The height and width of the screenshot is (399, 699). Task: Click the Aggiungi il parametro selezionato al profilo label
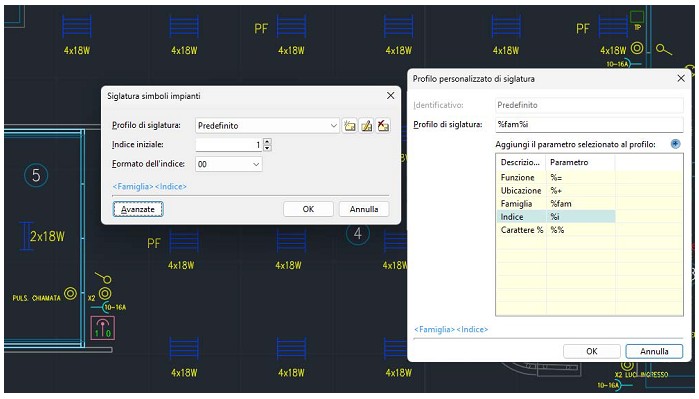pyautogui.click(x=576, y=144)
